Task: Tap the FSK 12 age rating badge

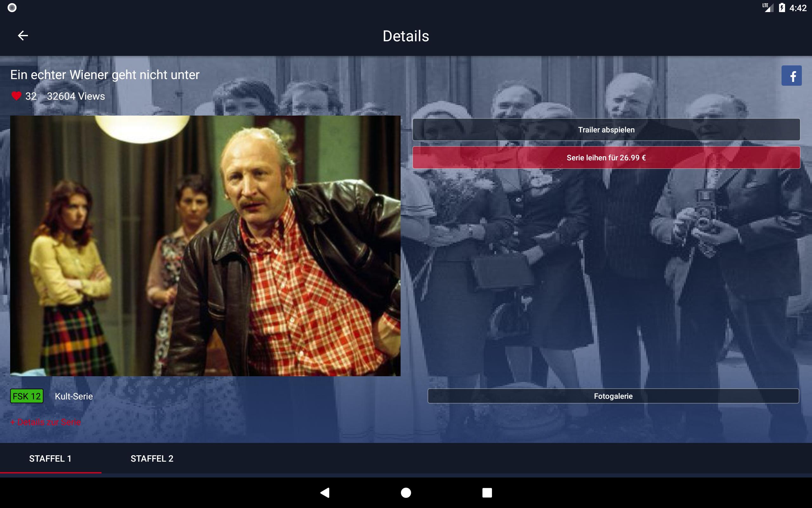Action: click(x=27, y=396)
